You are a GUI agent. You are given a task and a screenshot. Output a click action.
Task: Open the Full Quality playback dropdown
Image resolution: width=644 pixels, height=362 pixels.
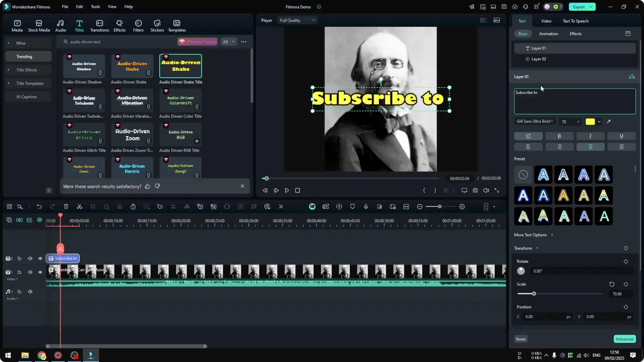[x=297, y=20]
